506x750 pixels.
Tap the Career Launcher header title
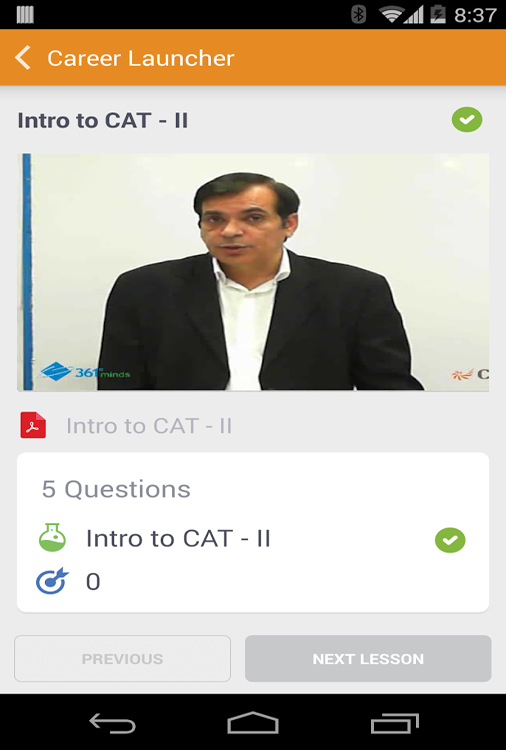click(x=141, y=58)
